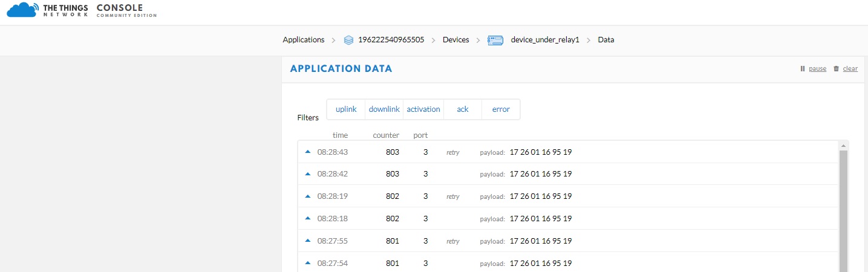Go to Devices breadcrumb
Viewport: 868px width, 272px height.
(x=456, y=40)
